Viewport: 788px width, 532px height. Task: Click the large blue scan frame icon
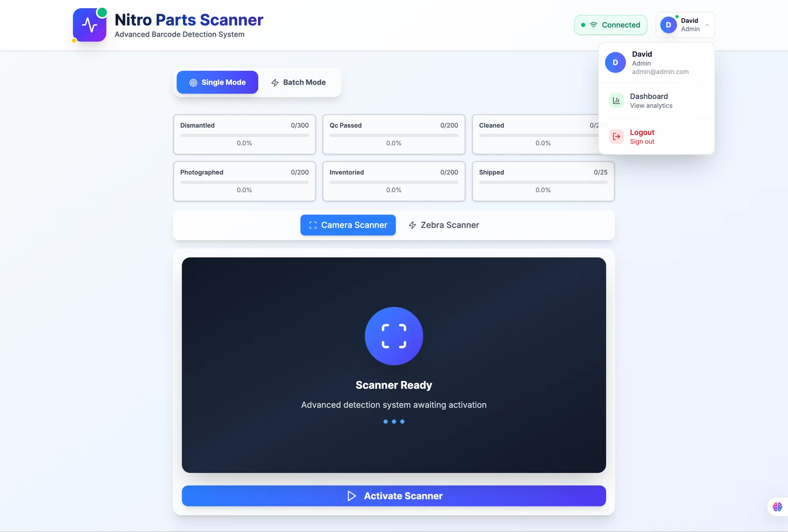tap(394, 336)
